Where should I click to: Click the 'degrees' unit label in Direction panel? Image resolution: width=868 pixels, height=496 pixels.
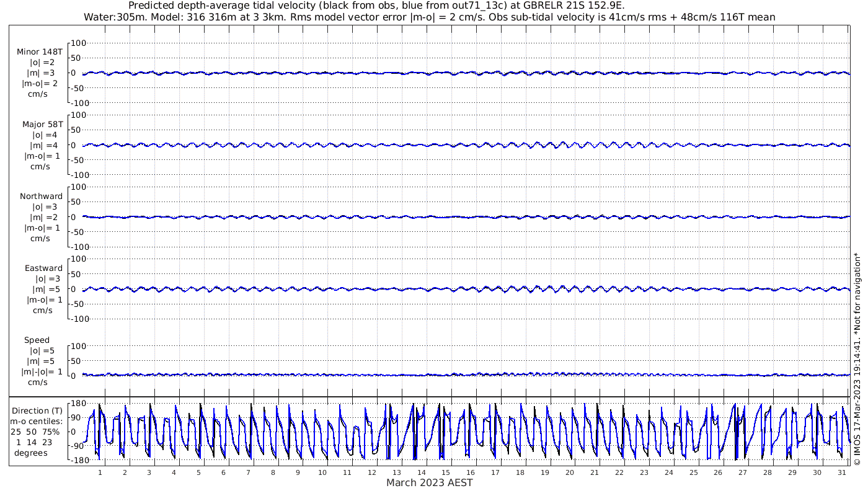31,453
